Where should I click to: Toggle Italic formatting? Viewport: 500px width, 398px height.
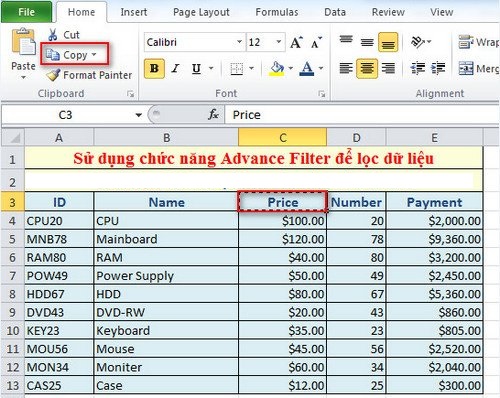pos(175,69)
